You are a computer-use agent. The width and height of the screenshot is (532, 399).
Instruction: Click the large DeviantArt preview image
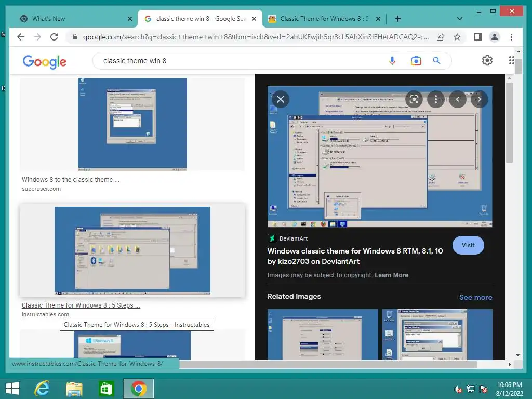point(380,157)
